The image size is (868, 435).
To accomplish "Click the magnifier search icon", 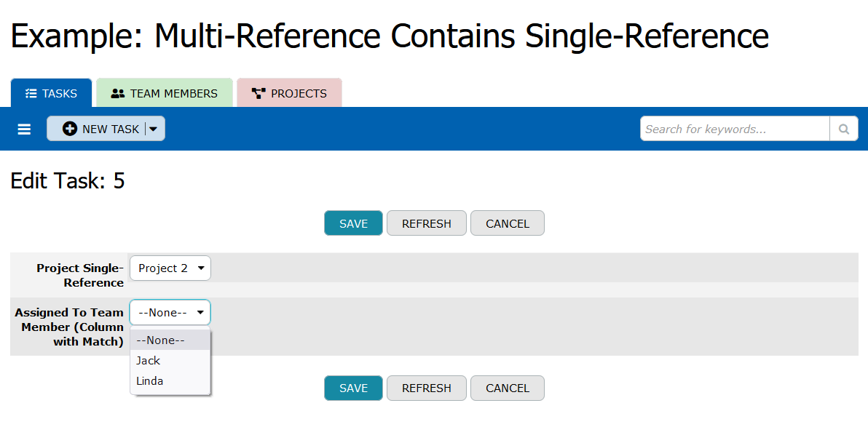I will pyautogui.click(x=844, y=129).
